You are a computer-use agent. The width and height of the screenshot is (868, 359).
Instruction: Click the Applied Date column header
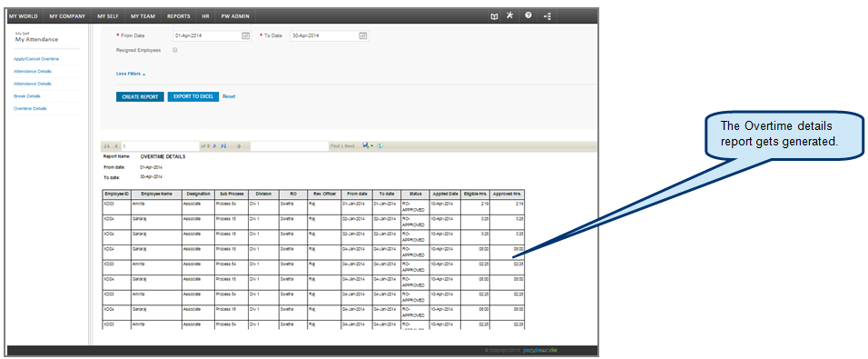click(x=446, y=194)
